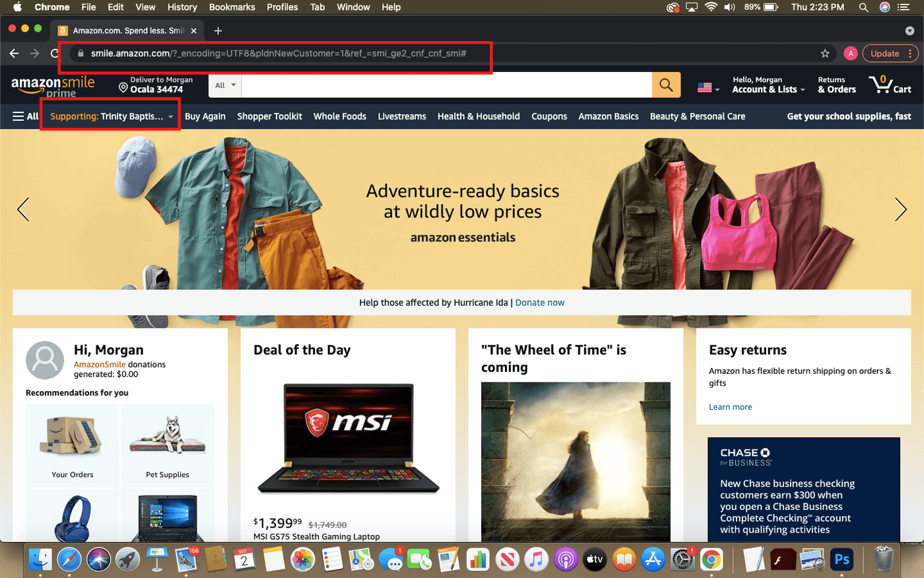
Task: Open the Coupons page
Action: 549,116
